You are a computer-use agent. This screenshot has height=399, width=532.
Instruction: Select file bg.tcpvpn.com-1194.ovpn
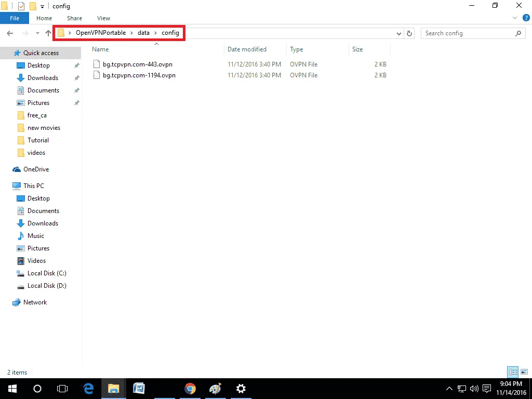tap(139, 75)
